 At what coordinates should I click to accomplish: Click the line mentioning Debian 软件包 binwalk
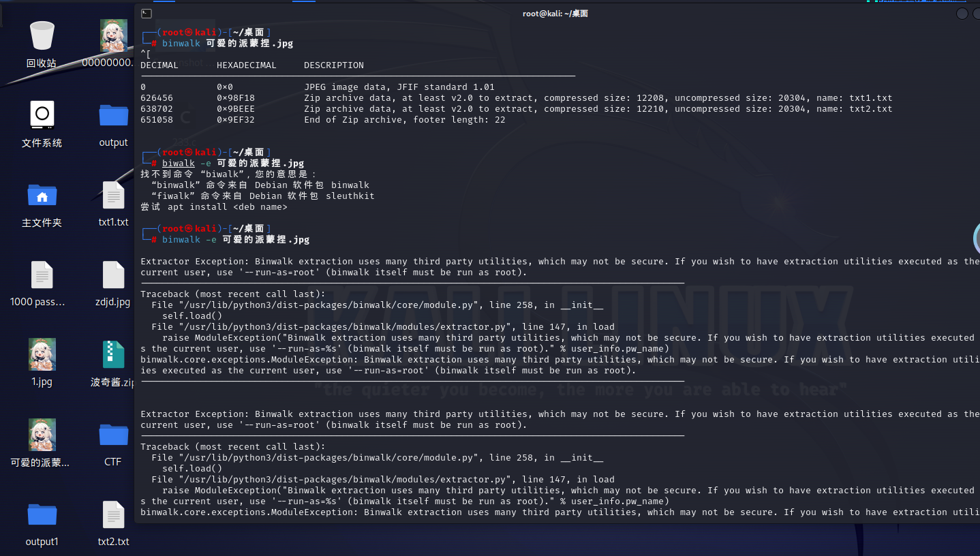[260, 185]
